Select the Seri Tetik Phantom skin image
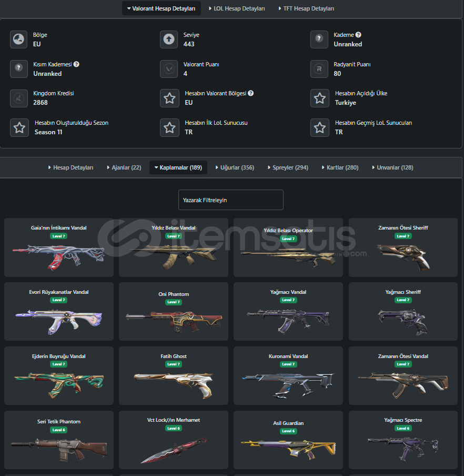Screen dimensions: 464x476 click(x=58, y=449)
